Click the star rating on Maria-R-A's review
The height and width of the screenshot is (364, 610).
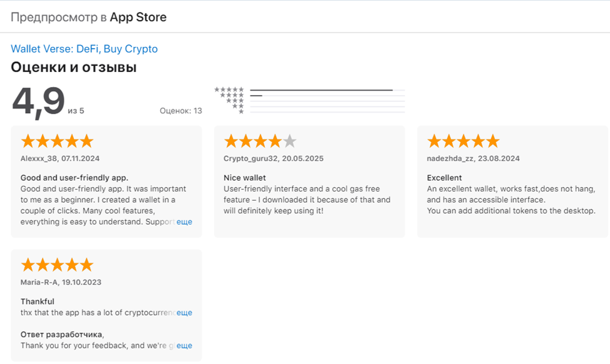point(57,265)
